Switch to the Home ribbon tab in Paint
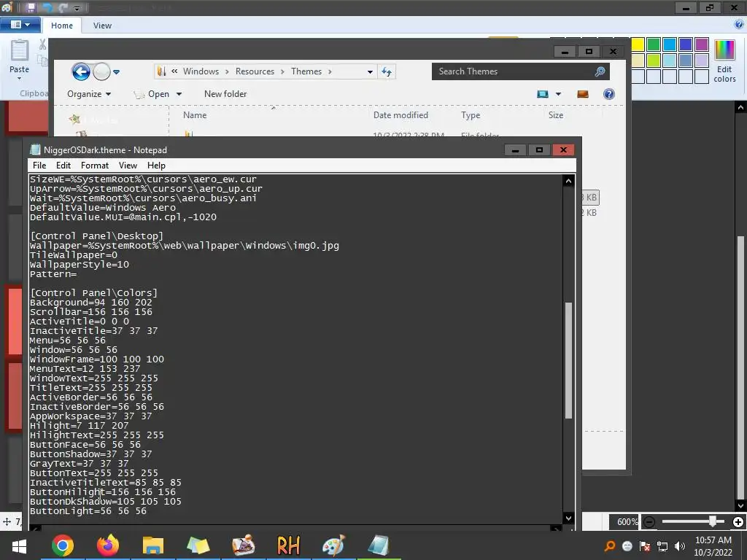 62,26
